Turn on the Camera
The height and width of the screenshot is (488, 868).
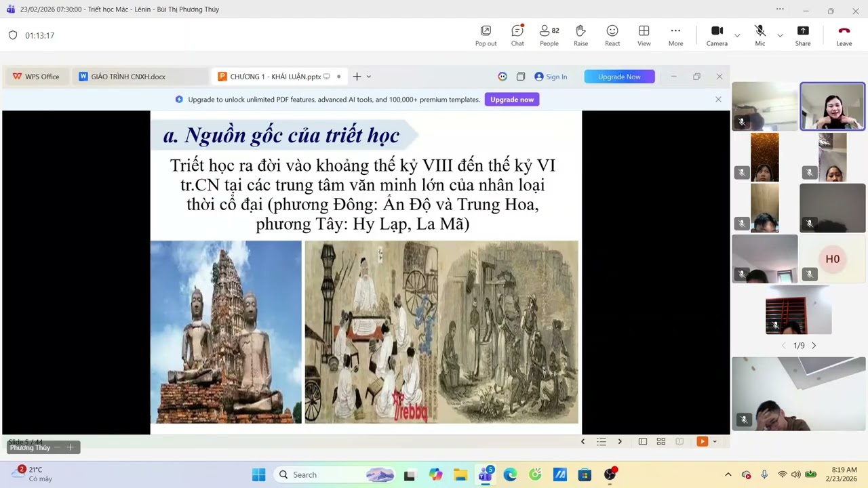pos(717,36)
